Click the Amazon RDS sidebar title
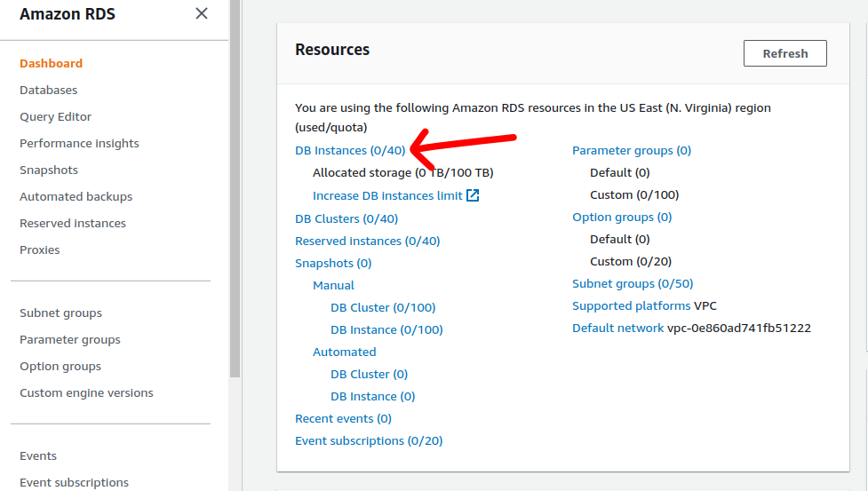This screenshot has width=868, height=491. pyautogui.click(x=68, y=14)
